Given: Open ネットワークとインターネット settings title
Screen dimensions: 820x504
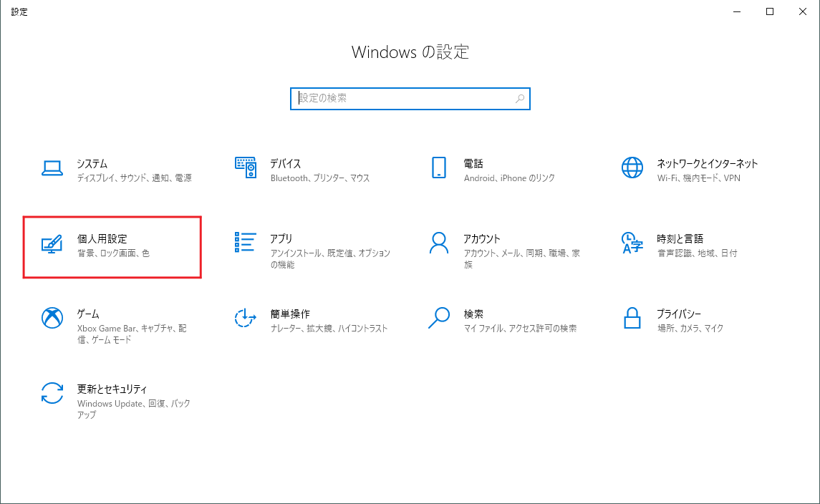Looking at the screenshot, I should 708,164.
